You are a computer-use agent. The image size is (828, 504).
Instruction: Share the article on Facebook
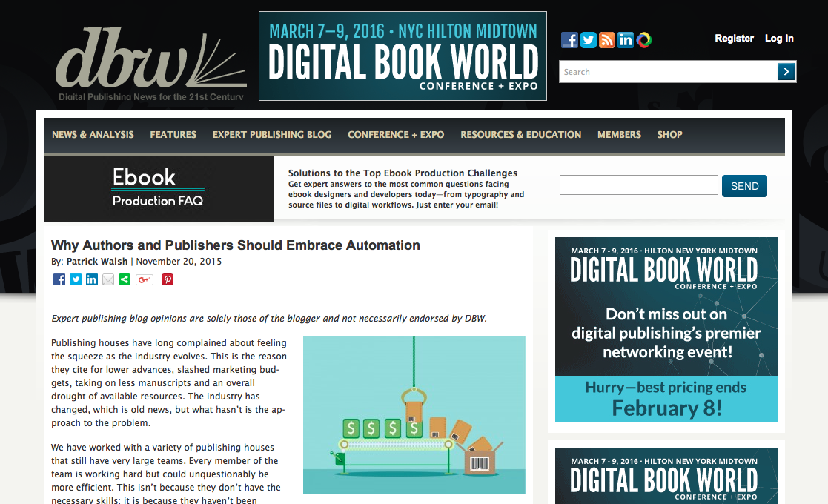point(59,279)
